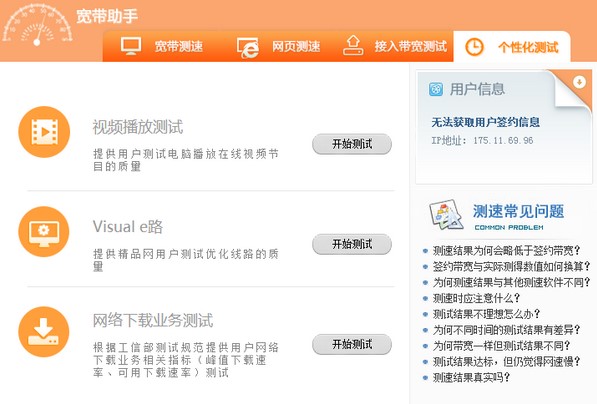The height and width of the screenshot is (404, 597).
Task: Start the Visual e路 test button
Action: click(352, 244)
